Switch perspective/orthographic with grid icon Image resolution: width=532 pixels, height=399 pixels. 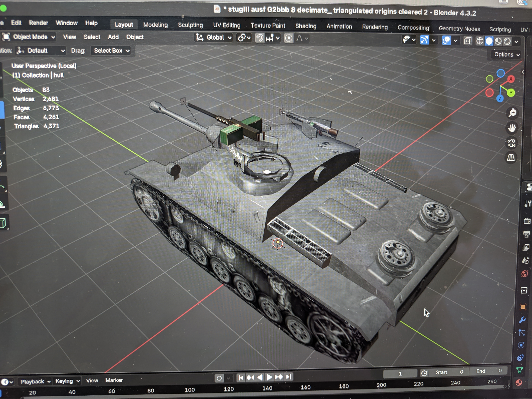pyautogui.click(x=511, y=158)
